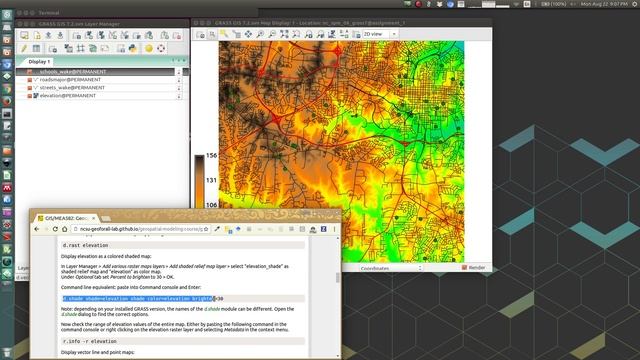Image resolution: width=640 pixels, height=360 pixels.
Task: Toggle visibility of roadsmajor@PERMANENT layer
Action: tap(29, 80)
